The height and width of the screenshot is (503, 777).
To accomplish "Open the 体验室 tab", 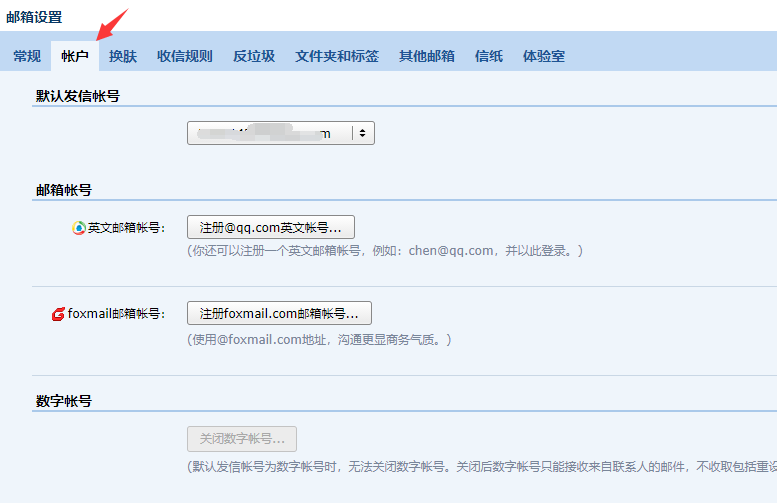I will (544, 56).
